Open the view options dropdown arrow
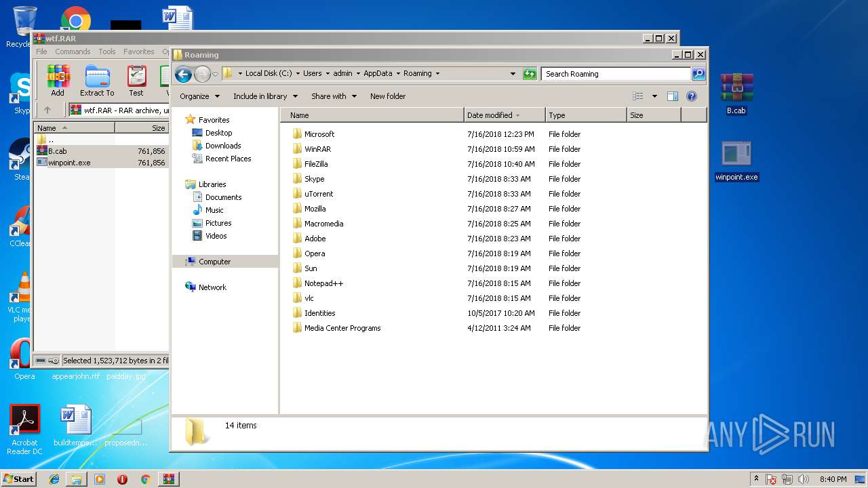This screenshot has height=488, width=868. click(654, 96)
